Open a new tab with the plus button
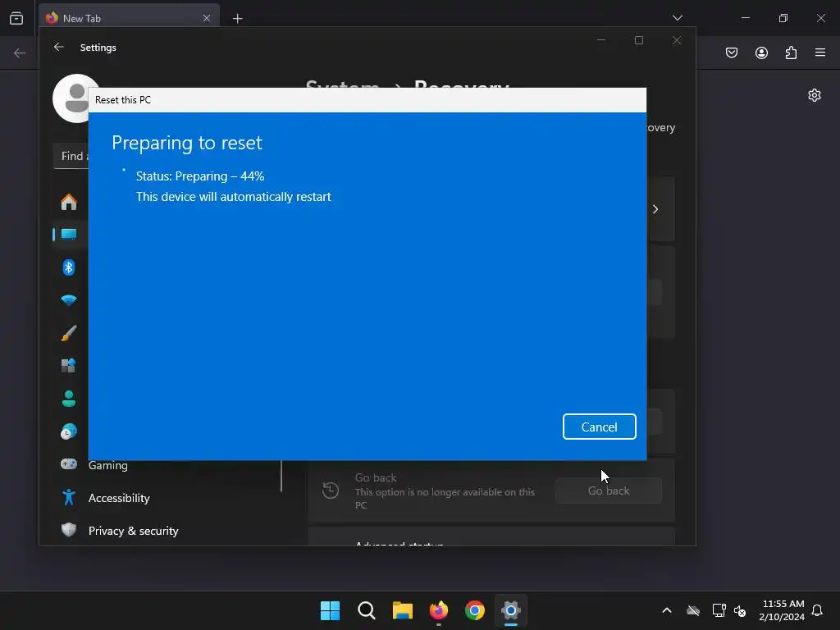 tap(237, 19)
